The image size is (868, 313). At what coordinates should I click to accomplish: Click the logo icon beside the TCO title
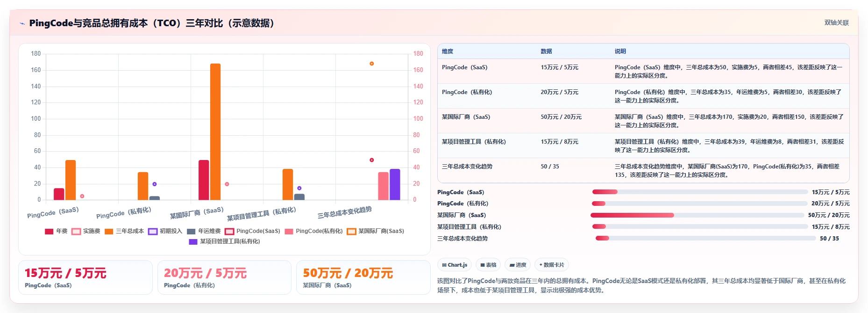coord(22,23)
